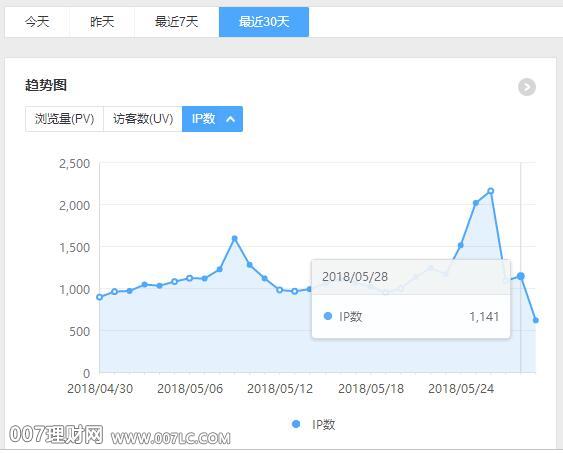Select the 最近7天 time range tab
The height and width of the screenshot is (453, 563).
[177, 22]
